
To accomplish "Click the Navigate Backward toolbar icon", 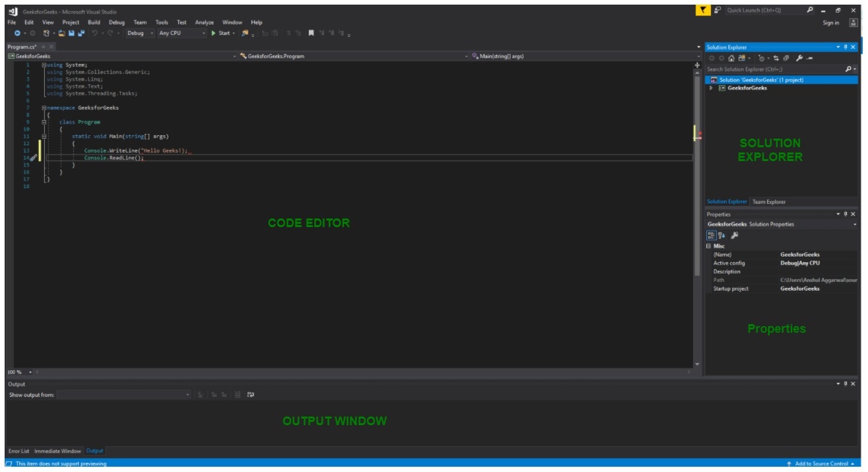I will coord(17,33).
